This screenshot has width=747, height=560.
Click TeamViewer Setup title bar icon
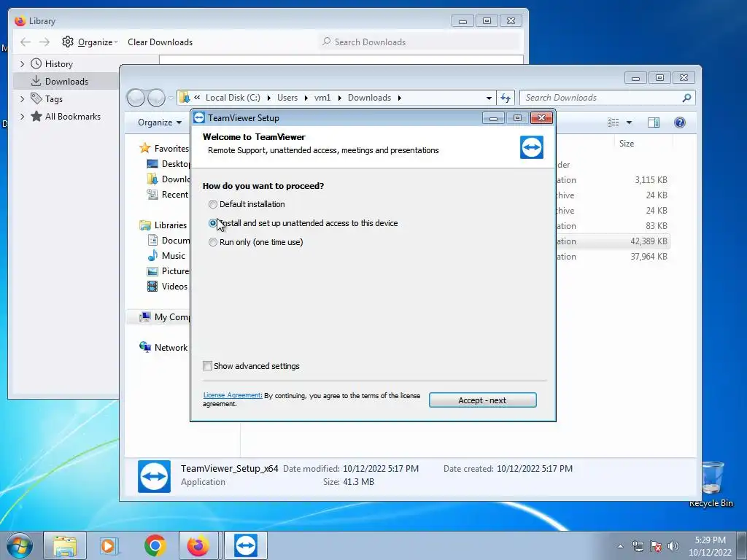(199, 117)
